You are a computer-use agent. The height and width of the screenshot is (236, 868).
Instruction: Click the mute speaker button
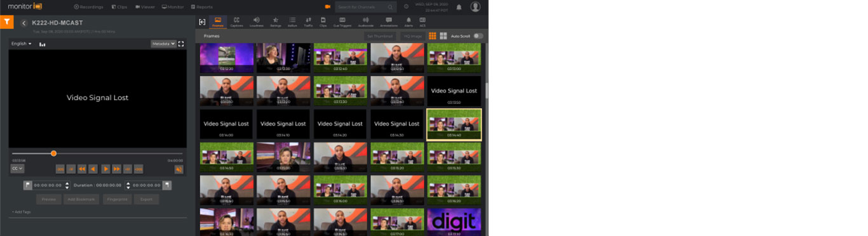click(x=179, y=169)
